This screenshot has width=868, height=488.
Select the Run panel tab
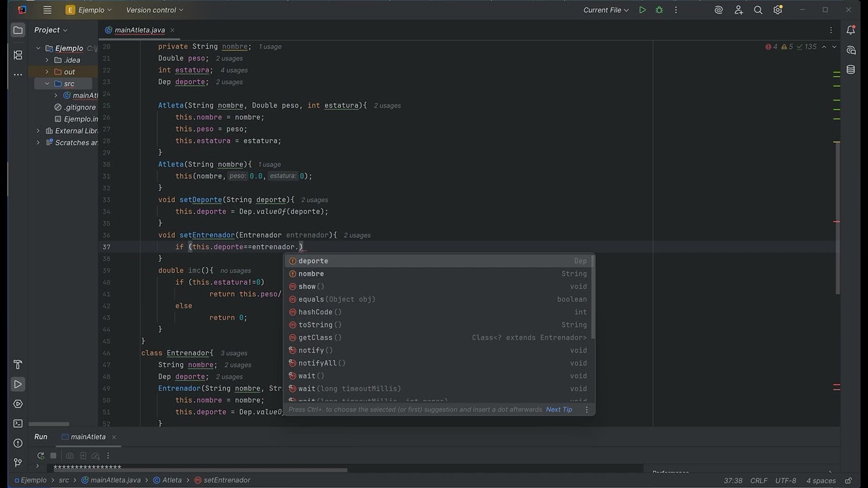[41, 437]
